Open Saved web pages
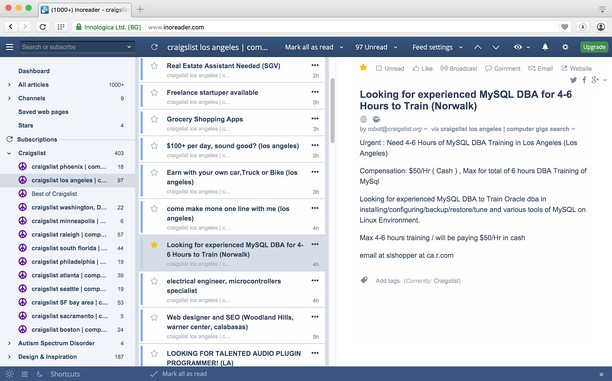 click(x=43, y=112)
